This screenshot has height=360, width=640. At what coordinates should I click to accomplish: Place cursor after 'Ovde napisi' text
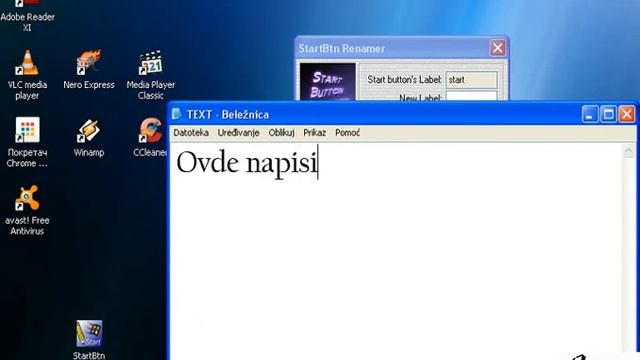[x=318, y=163]
